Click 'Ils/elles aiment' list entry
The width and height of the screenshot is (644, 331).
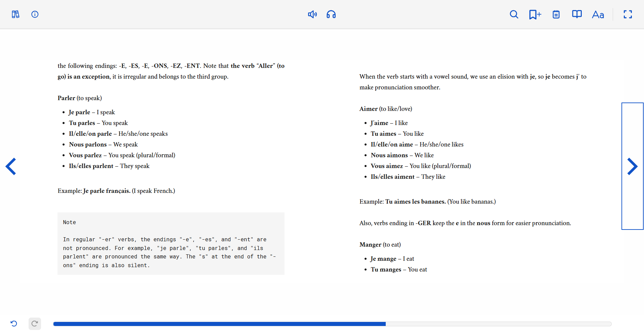coord(408,177)
